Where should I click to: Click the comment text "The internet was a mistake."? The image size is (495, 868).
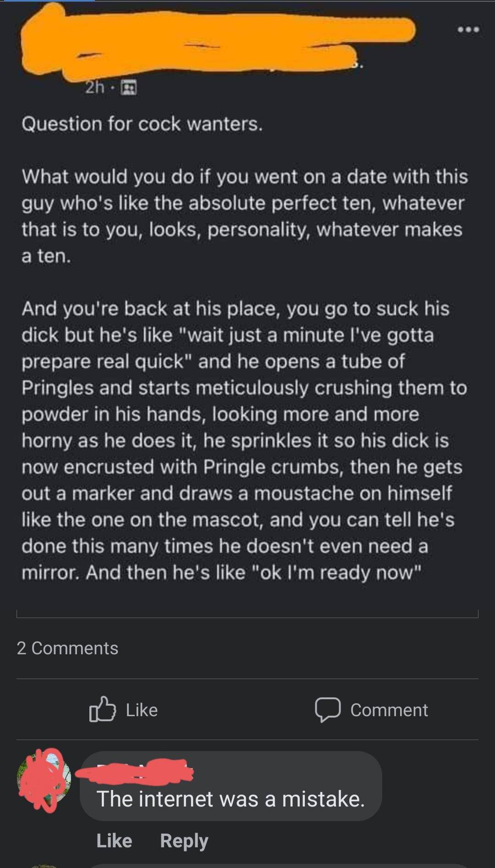tap(231, 799)
